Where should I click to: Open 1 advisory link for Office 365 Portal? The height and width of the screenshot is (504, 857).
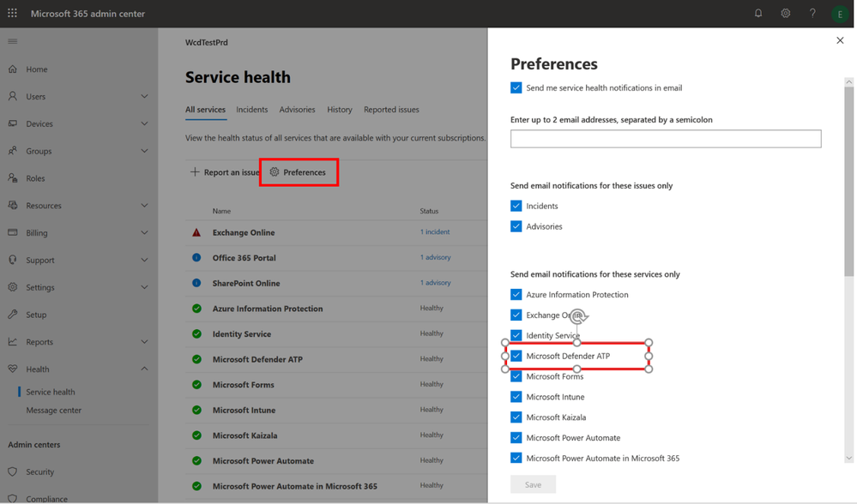click(x=436, y=257)
